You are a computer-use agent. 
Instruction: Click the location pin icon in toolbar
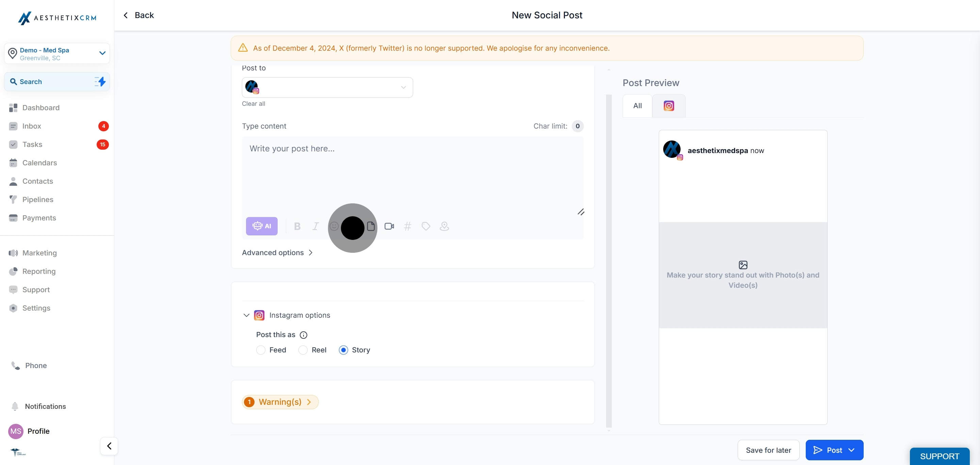(x=444, y=226)
